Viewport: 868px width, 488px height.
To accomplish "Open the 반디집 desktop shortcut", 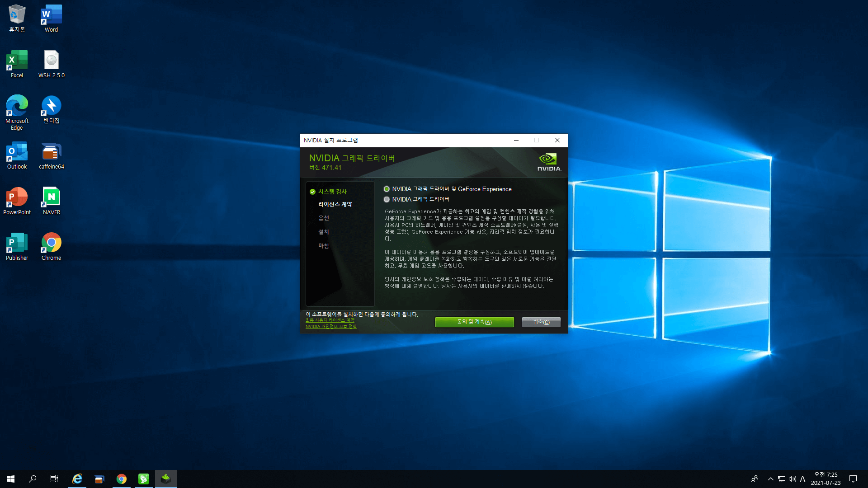I will pyautogui.click(x=51, y=110).
